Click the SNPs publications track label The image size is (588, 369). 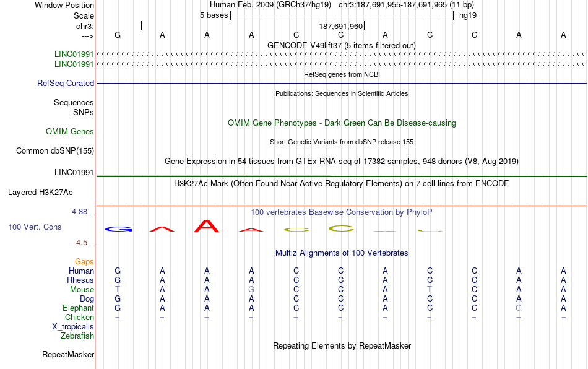(x=84, y=112)
